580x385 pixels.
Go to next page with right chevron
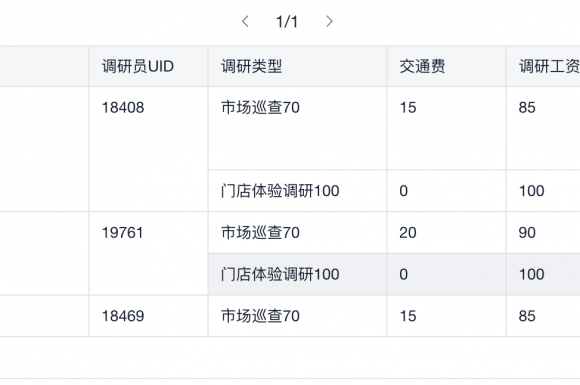(x=329, y=21)
